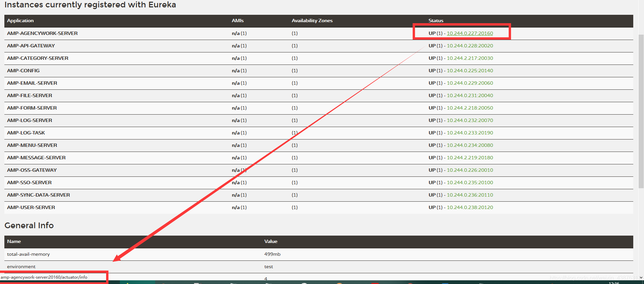
Task: Select the AMP-MESSAGE-SERVER application name
Action: click(x=36, y=158)
